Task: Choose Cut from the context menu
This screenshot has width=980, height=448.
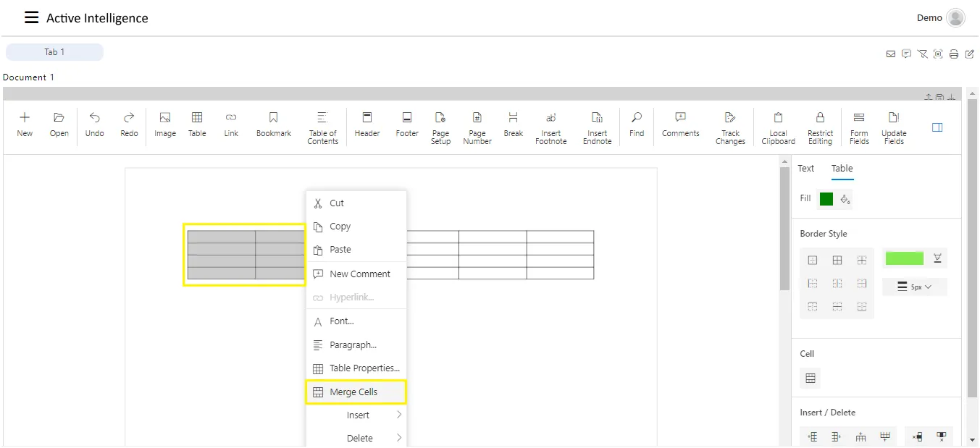Action: point(356,203)
